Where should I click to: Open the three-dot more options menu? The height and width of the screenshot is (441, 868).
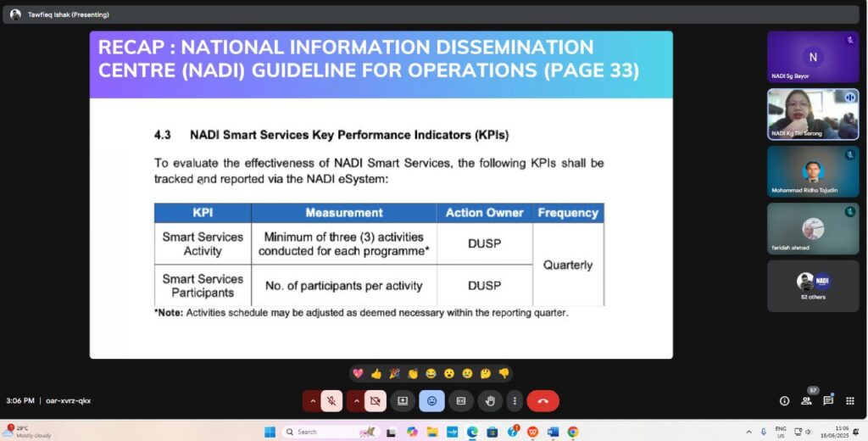[515, 400]
